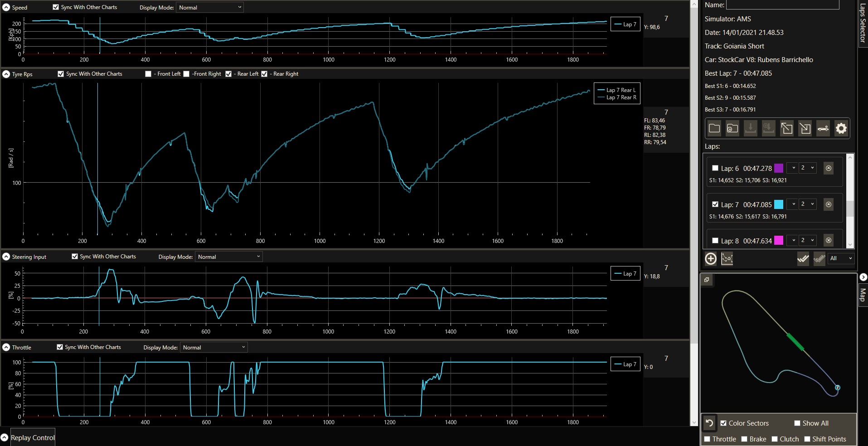
Task: Click the open folder icon in lap toolbar
Action: point(714,129)
